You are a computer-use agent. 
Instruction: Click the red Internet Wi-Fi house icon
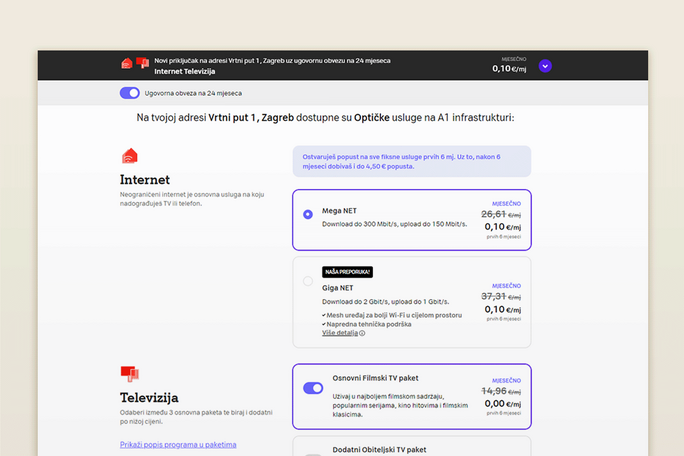130,156
